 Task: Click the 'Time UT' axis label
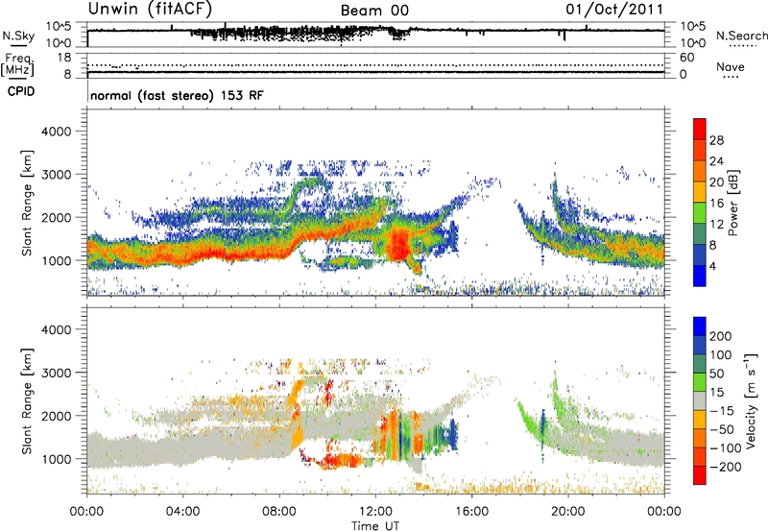tap(375, 526)
